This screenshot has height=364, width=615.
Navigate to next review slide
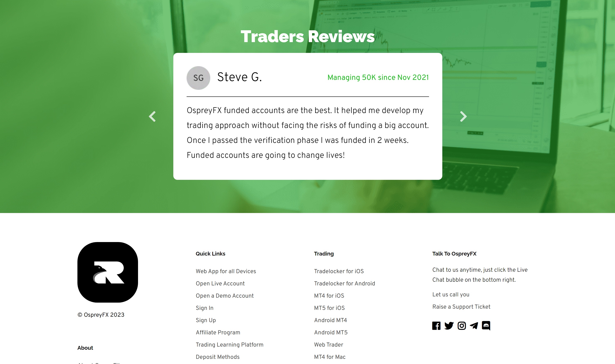pos(463,116)
